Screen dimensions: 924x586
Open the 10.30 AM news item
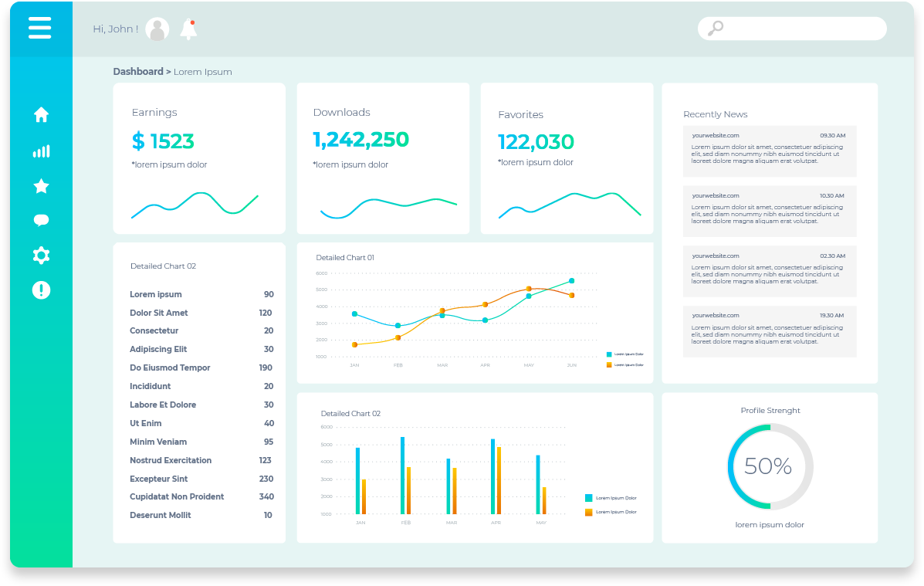tap(770, 211)
